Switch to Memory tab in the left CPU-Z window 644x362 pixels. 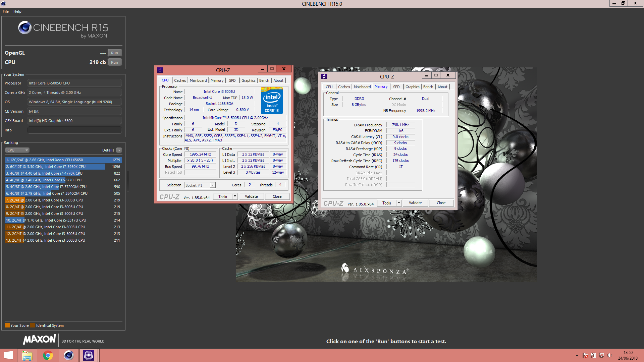pyautogui.click(x=217, y=80)
